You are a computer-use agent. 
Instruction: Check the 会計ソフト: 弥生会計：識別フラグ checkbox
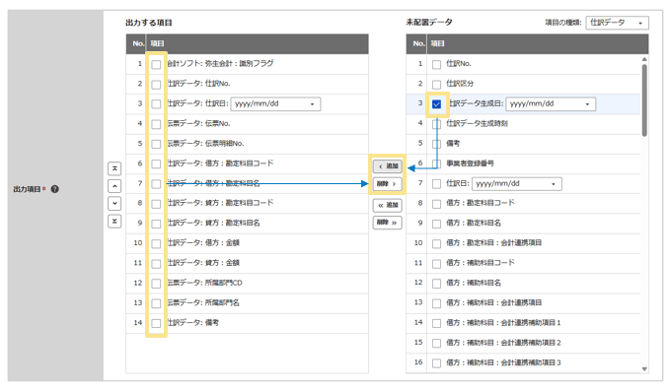tap(156, 65)
